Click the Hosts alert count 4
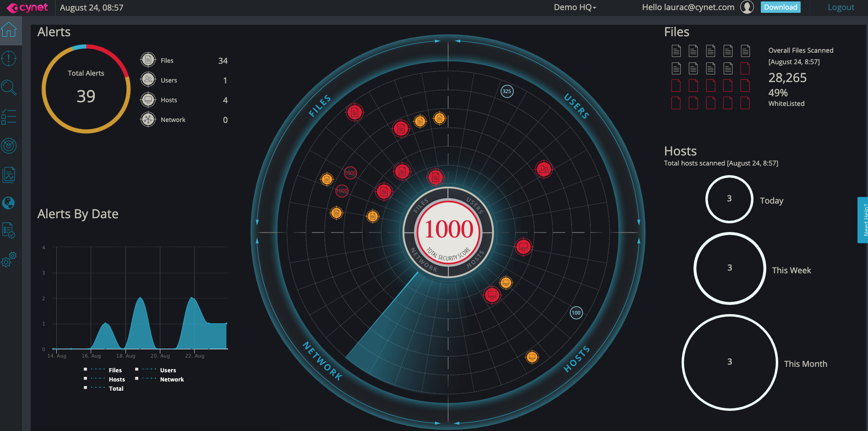The height and width of the screenshot is (431, 868). [x=225, y=100]
